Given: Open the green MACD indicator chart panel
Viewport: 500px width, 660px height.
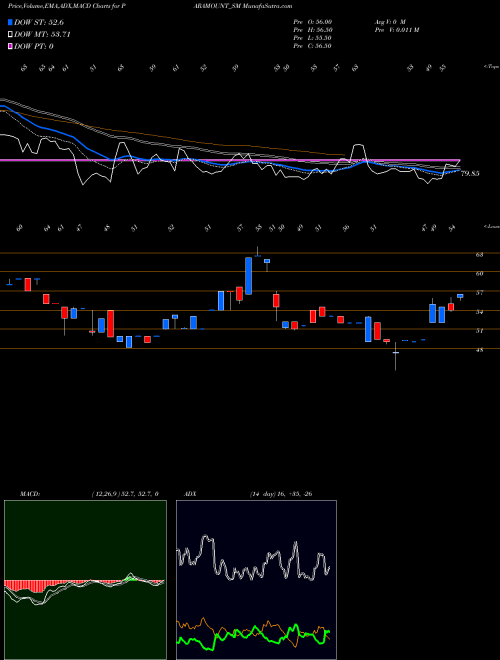Looking at the screenshot, I should pos(85,580).
